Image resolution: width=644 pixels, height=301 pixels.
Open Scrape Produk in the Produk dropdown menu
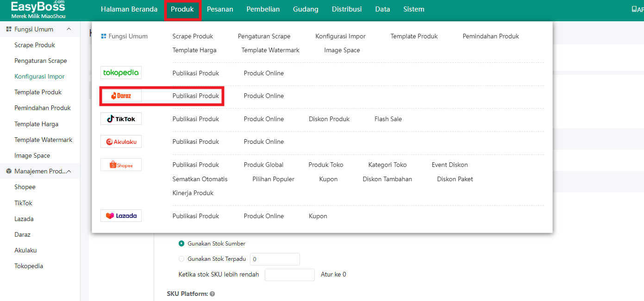tap(193, 36)
